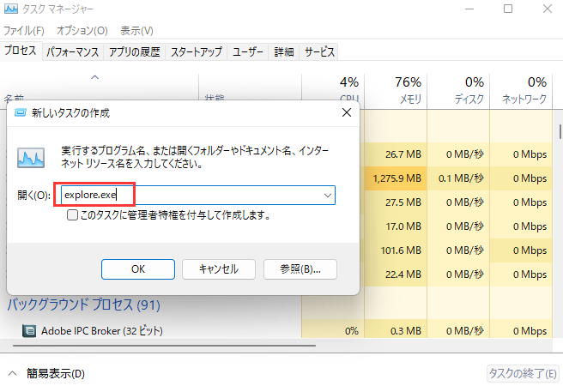Sort by the ディスク 0% column header

coord(458,90)
